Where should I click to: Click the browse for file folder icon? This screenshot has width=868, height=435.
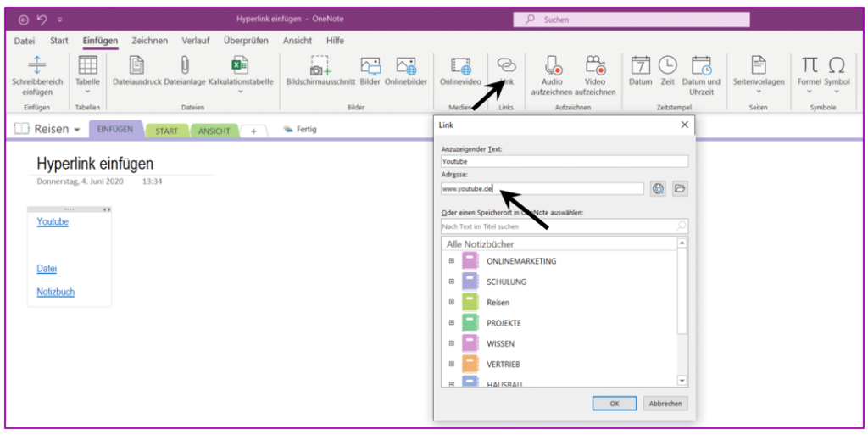(681, 189)
